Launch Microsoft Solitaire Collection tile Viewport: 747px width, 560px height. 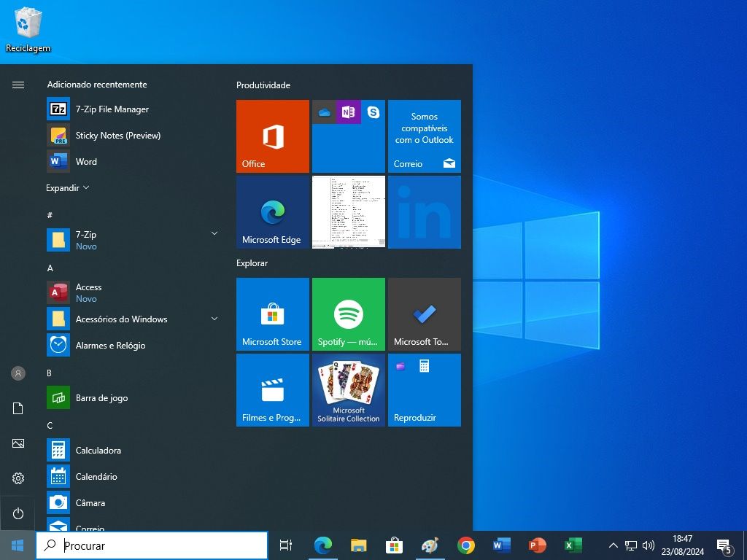[x=349, y=390]
